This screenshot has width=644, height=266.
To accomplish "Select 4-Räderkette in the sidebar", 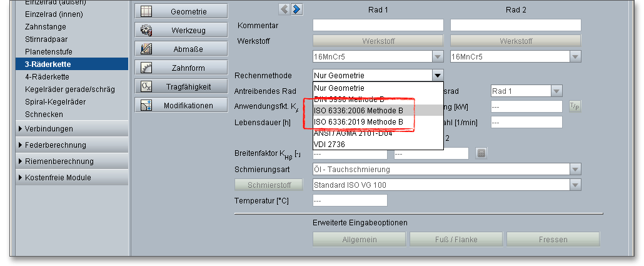I will click(x=47, y=77).
